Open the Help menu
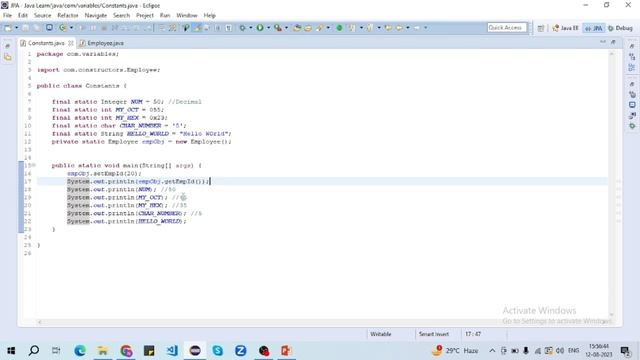This screenshot has width=640, height=360. coord(209,16)
